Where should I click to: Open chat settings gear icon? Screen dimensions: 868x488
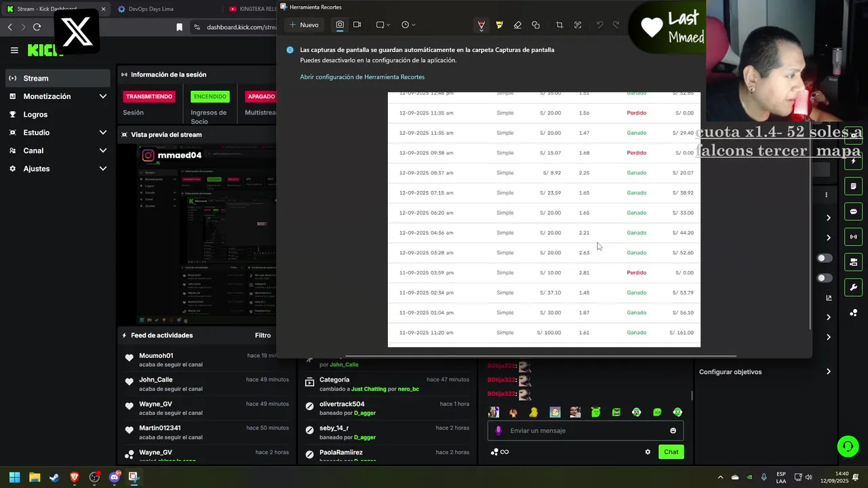(x=648, y=452)
